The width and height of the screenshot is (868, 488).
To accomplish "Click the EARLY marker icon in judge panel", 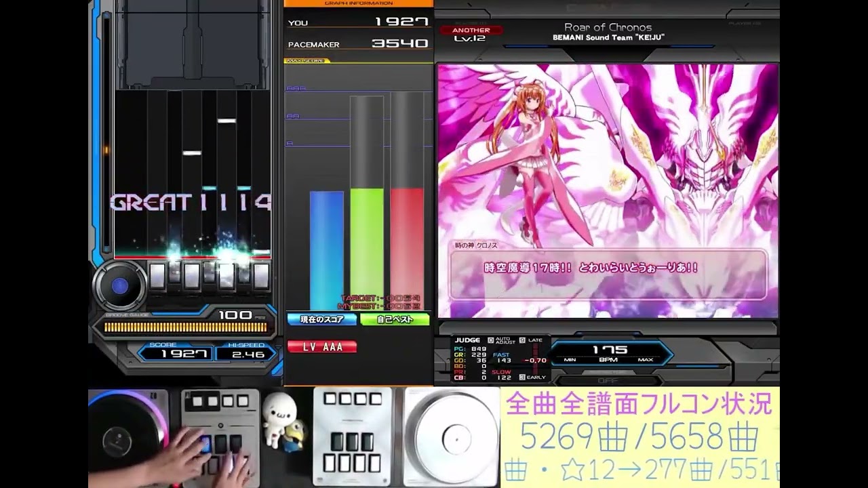I will coord(523,377).
